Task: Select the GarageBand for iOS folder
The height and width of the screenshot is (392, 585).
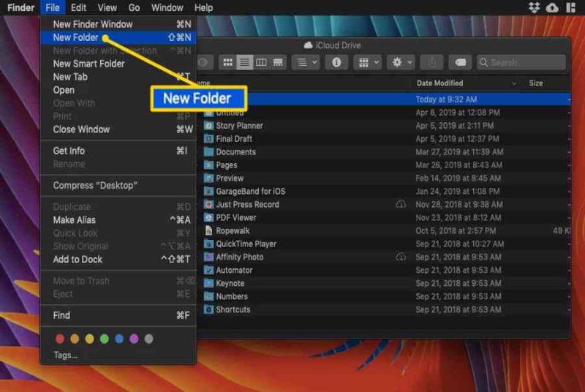Action: point(384,192)
